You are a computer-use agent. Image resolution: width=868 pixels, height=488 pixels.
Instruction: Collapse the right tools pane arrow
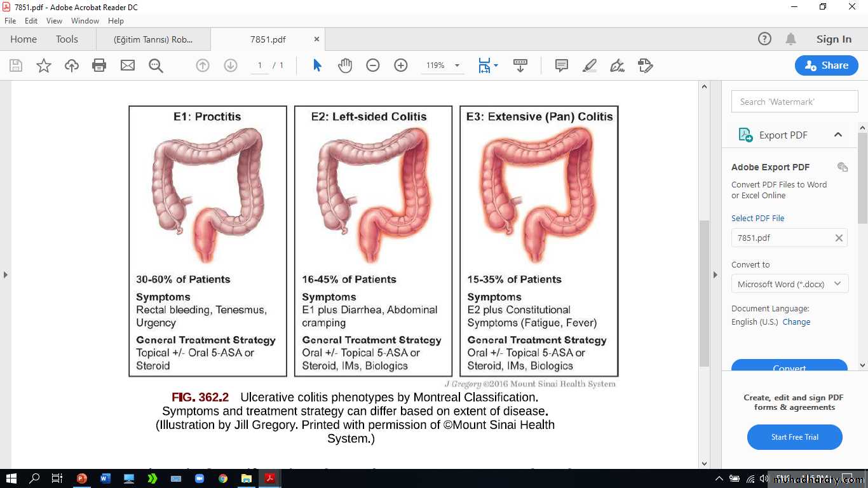coord(715,274)
